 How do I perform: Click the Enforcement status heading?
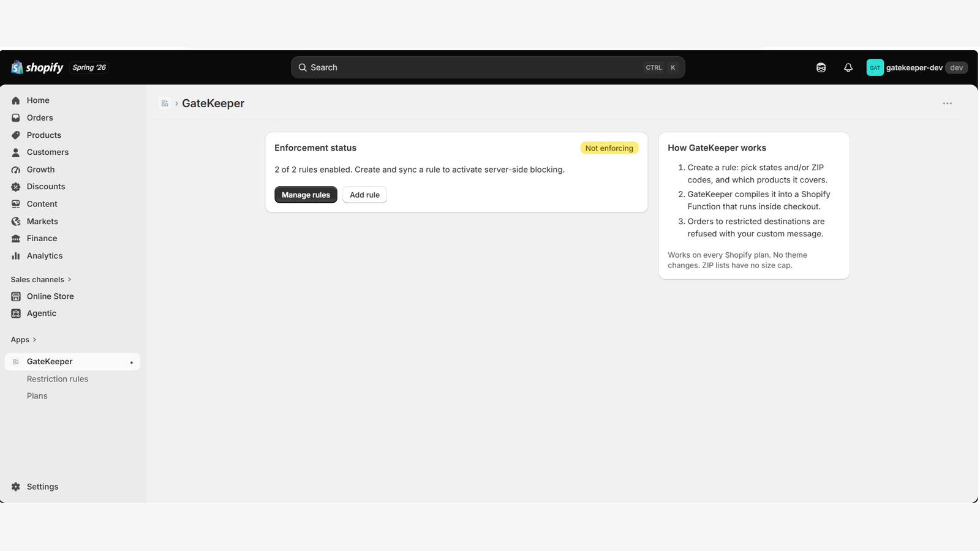pos(315,148)
